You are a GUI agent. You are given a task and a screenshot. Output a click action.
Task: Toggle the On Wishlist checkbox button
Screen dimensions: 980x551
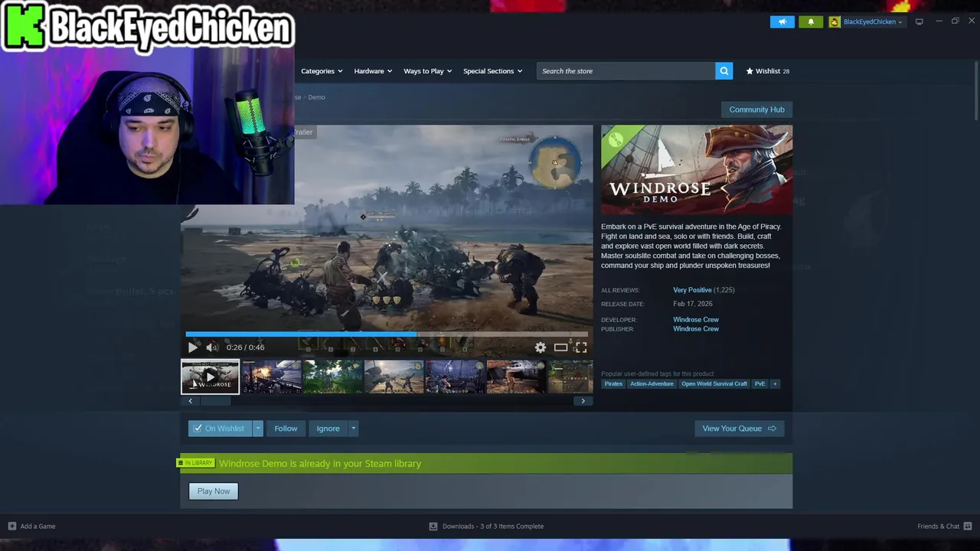pyautogui.click(x=220, y=429)
